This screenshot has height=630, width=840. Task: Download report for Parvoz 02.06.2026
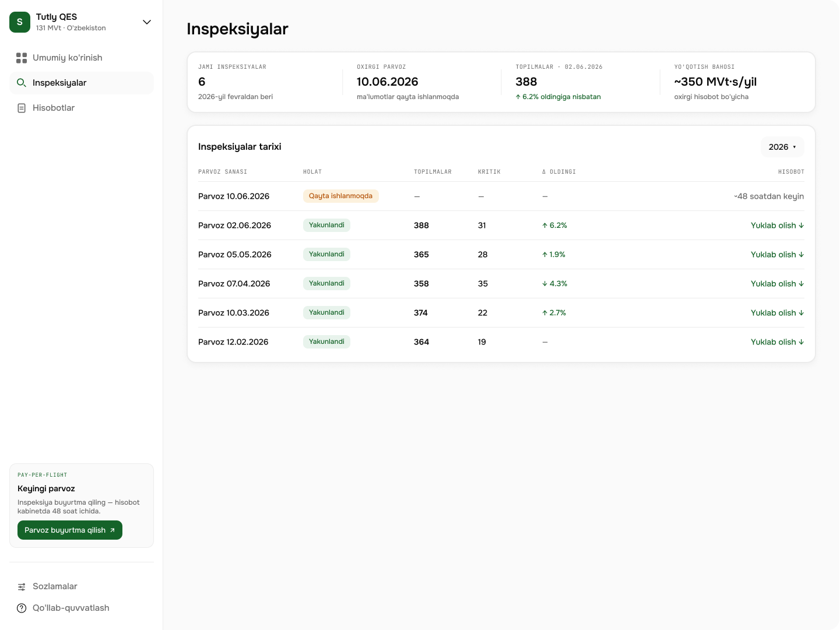(x=777, y=226)
